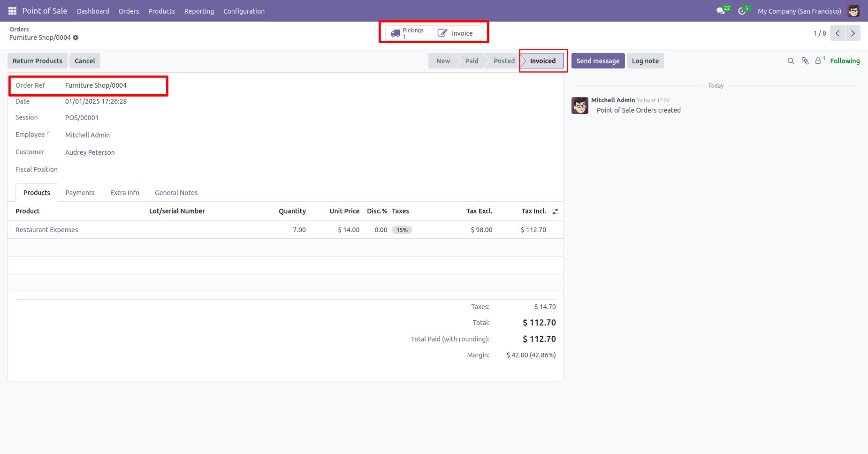The image size is (868, 454).
Task: Go to the next record arrow
Action: pyautogui.click(x=853, y=33)
